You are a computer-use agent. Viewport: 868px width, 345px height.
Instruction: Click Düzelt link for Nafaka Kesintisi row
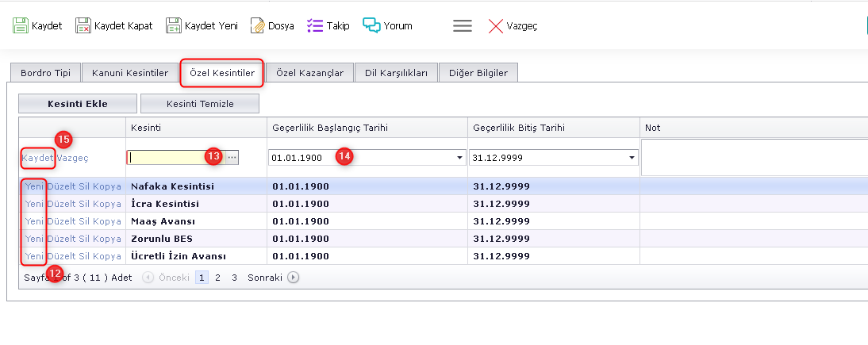pos(62,186)
